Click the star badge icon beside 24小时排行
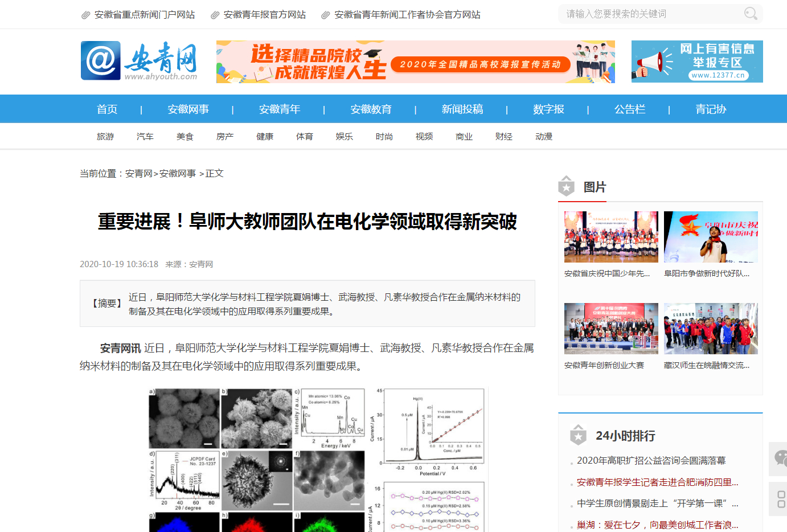 578,436
